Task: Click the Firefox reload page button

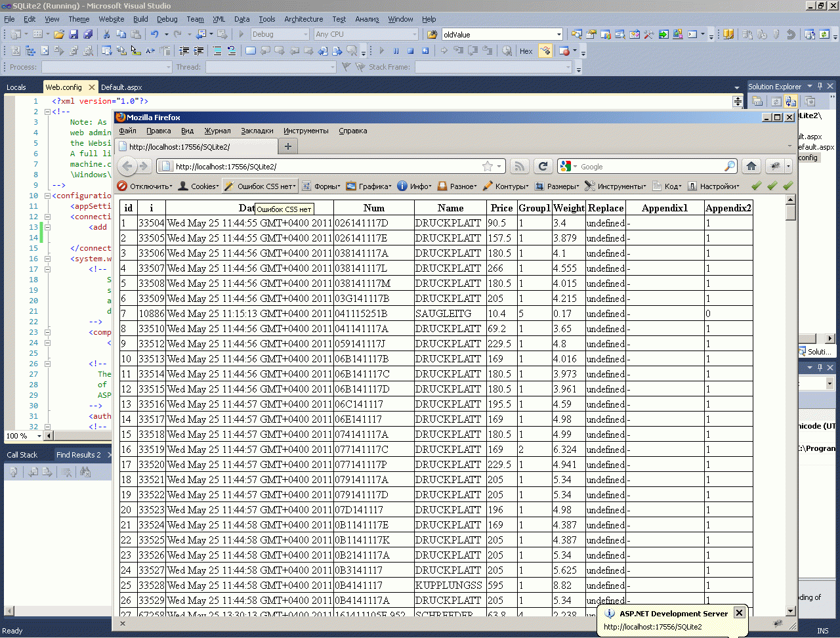Action: (542, 167)
